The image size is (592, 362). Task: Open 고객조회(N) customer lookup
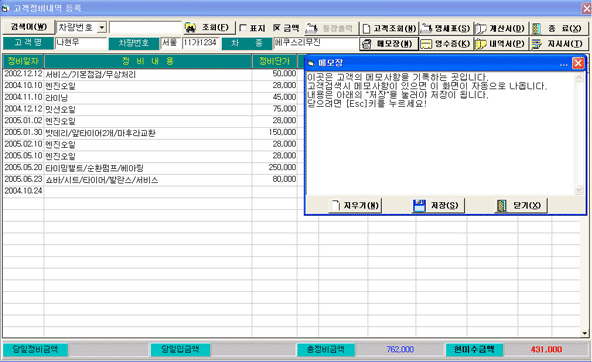click(x=388, y=28)
